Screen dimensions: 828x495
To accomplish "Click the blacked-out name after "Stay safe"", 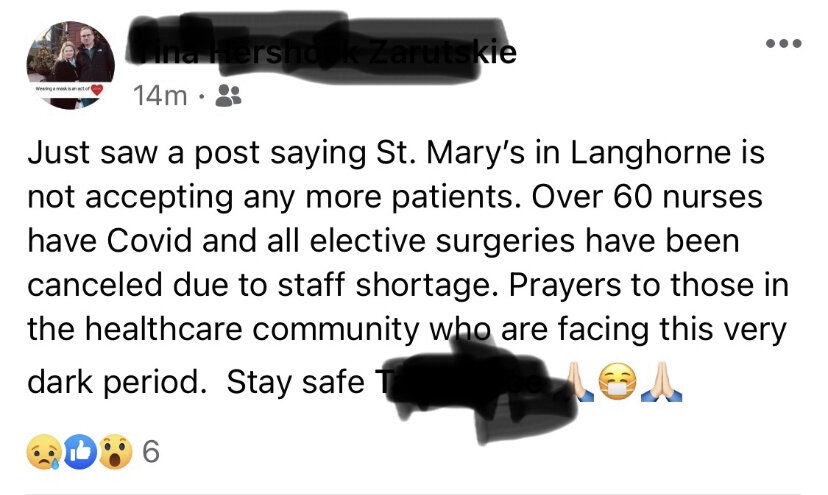I will pos(465,383).
